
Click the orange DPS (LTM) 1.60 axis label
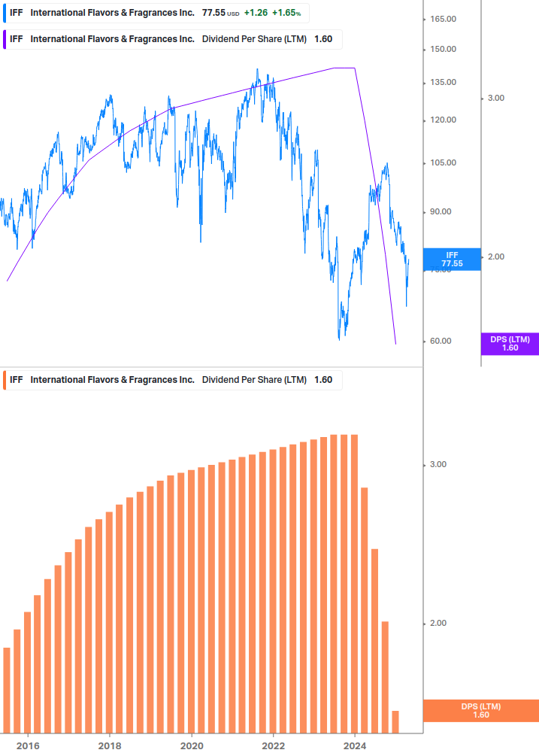tap(480, 711)
